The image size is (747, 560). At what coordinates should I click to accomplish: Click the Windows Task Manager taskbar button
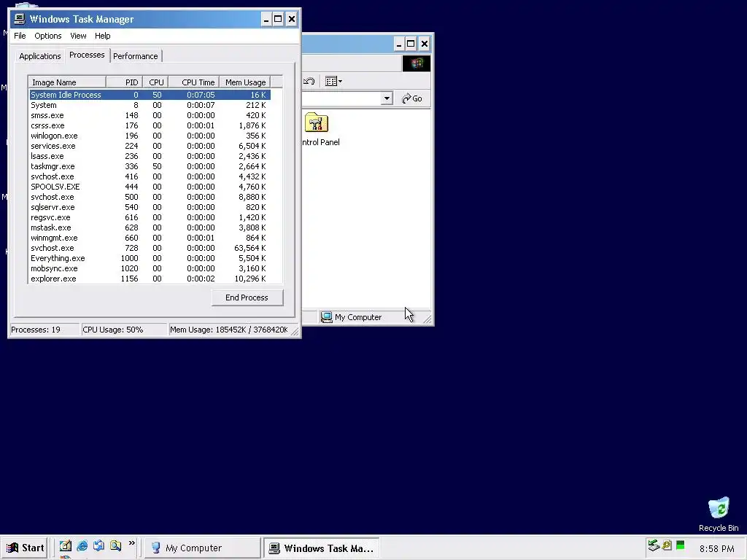coord(322,548)
